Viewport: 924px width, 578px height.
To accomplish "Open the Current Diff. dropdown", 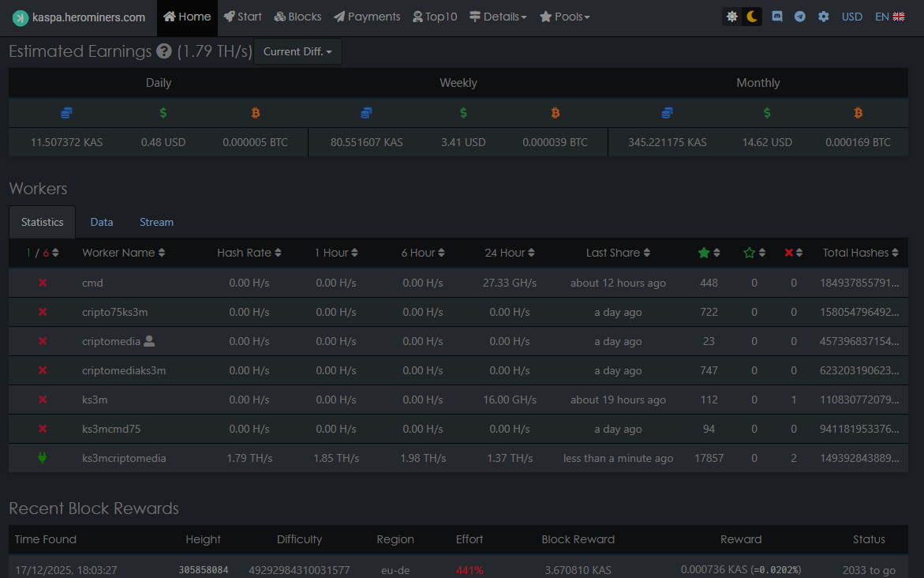I will coord(297,51).
